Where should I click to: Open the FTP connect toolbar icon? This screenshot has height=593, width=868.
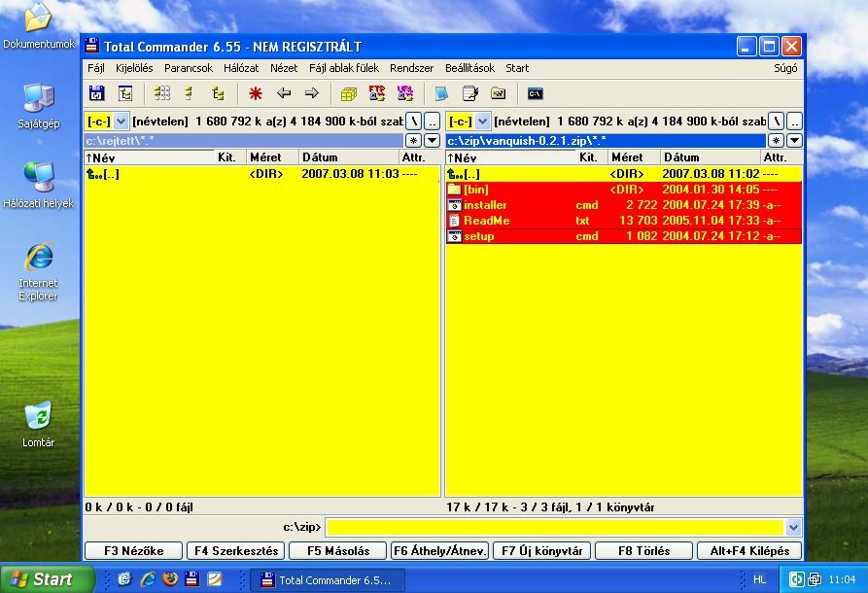tap(377, 93)
